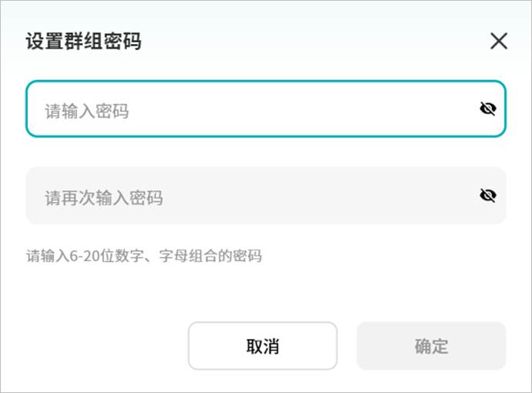Close the 设置群组密码 dialog
This screenshot has height=393, width=532.
coord(499,41)
